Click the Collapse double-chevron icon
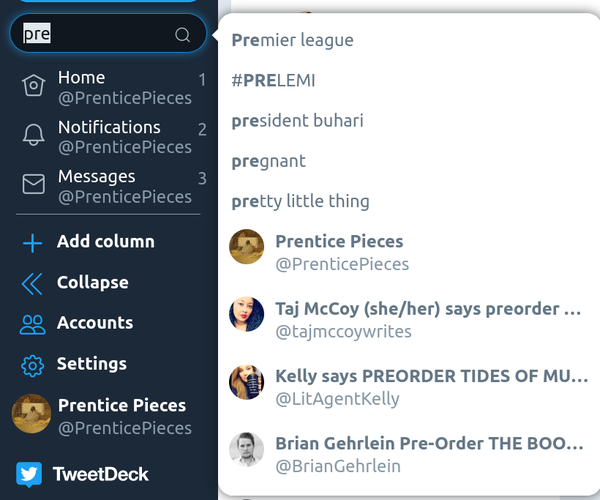The image size is (600, 500). tap(32, 284)
